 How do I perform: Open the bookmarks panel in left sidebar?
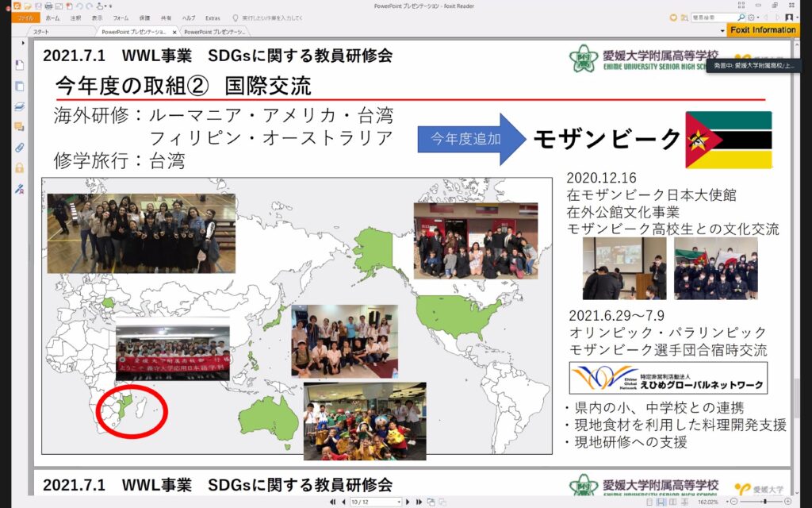point(19,65)
